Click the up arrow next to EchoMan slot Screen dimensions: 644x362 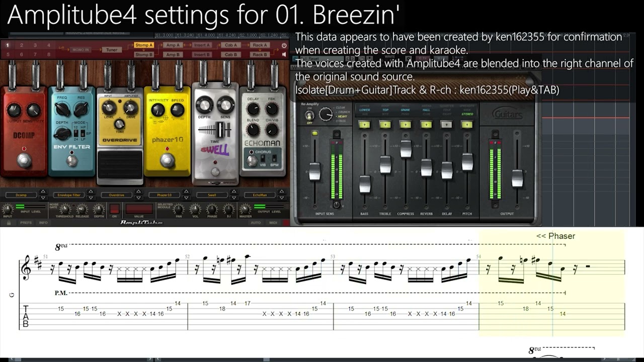pyautogui.click(x=281, y=193)
